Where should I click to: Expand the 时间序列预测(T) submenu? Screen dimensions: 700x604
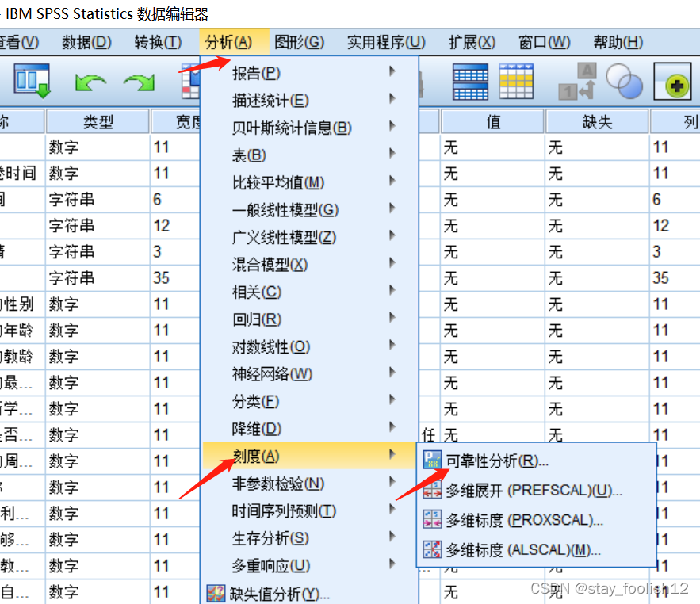click(x=309, y=510)
